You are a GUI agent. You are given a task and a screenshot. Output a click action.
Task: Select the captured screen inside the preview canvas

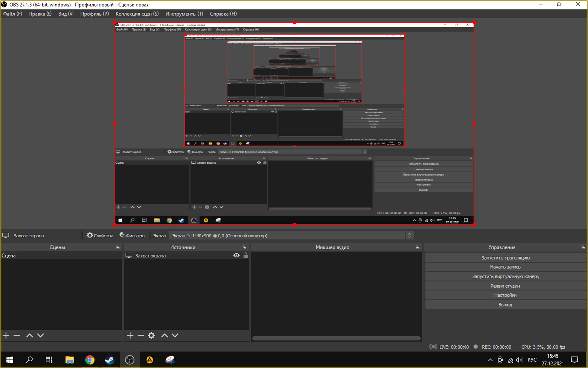pyautogui.click(x=294, y=123)
